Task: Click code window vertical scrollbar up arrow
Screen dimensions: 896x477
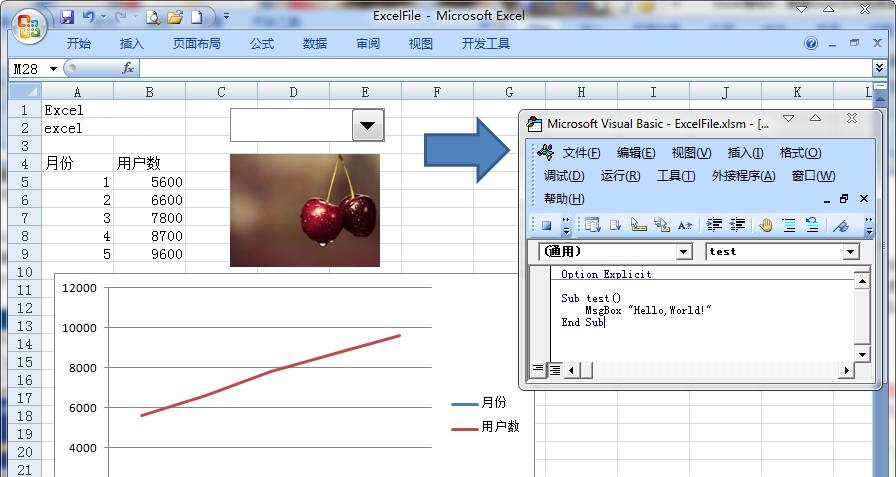Action: click(862, 280)
